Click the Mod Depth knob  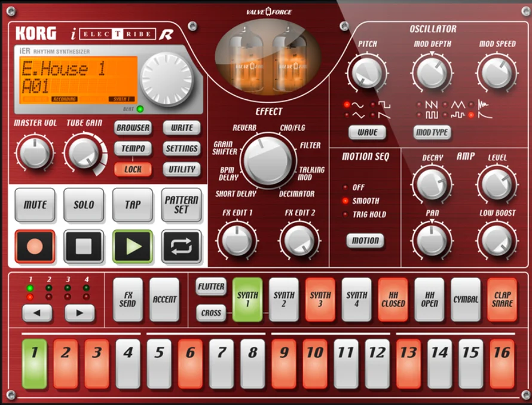[x=432, y=72]
